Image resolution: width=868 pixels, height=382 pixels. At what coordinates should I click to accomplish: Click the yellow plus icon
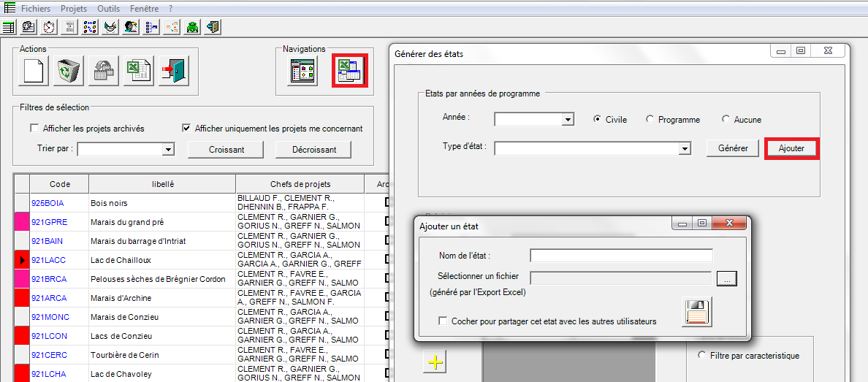tap(435, 362)
